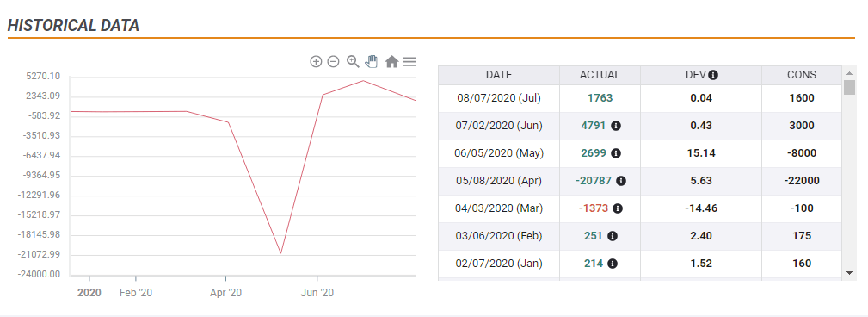Reset chart zoom with home icon
868x317 pixels.
tap(392, 61)
